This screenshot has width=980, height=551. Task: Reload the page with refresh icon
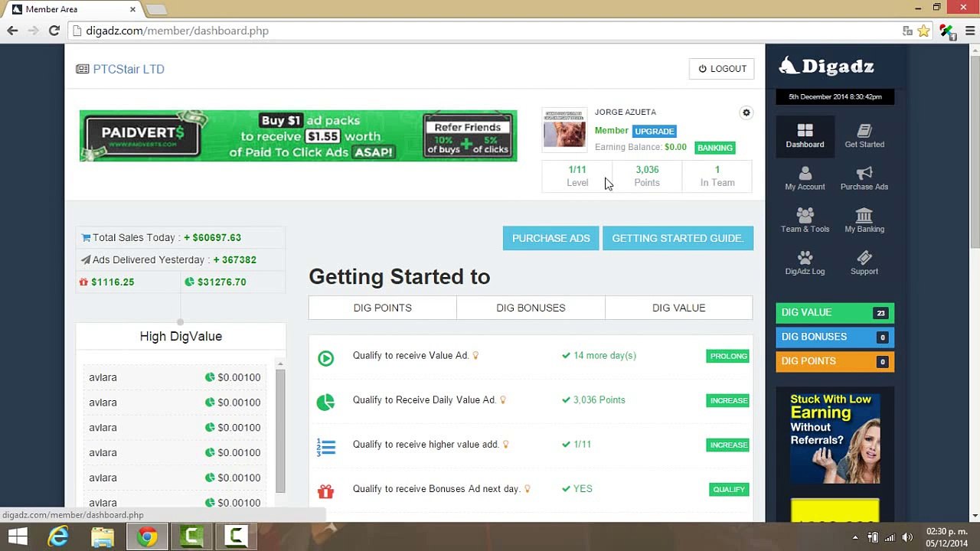coord(54,31)
